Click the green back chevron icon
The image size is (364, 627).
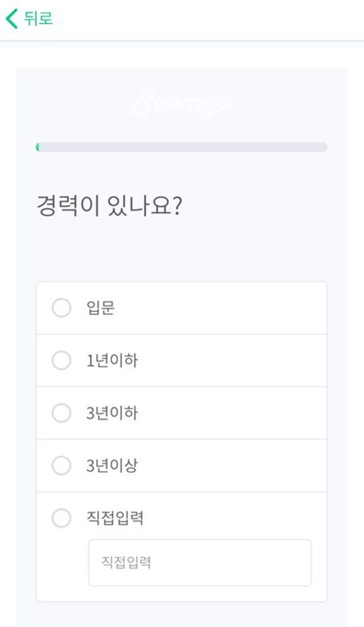[x=11, y=19]
